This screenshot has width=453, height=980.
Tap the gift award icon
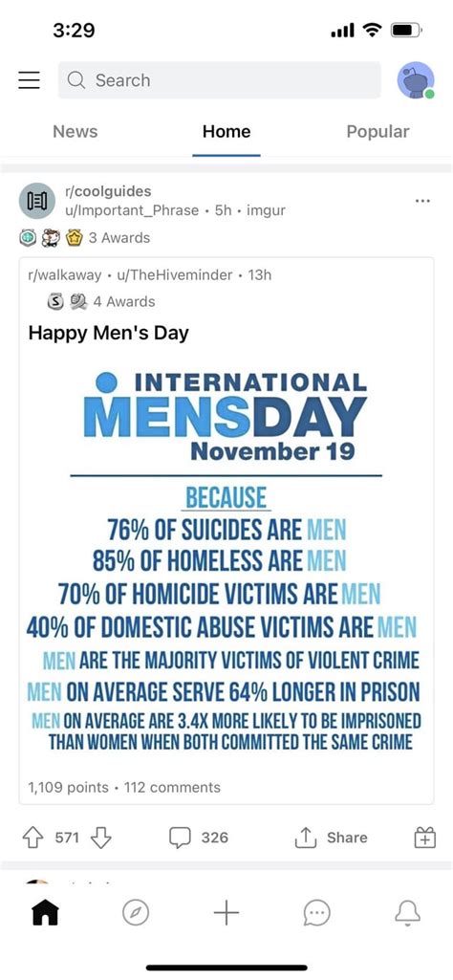(x=424, y=838)
